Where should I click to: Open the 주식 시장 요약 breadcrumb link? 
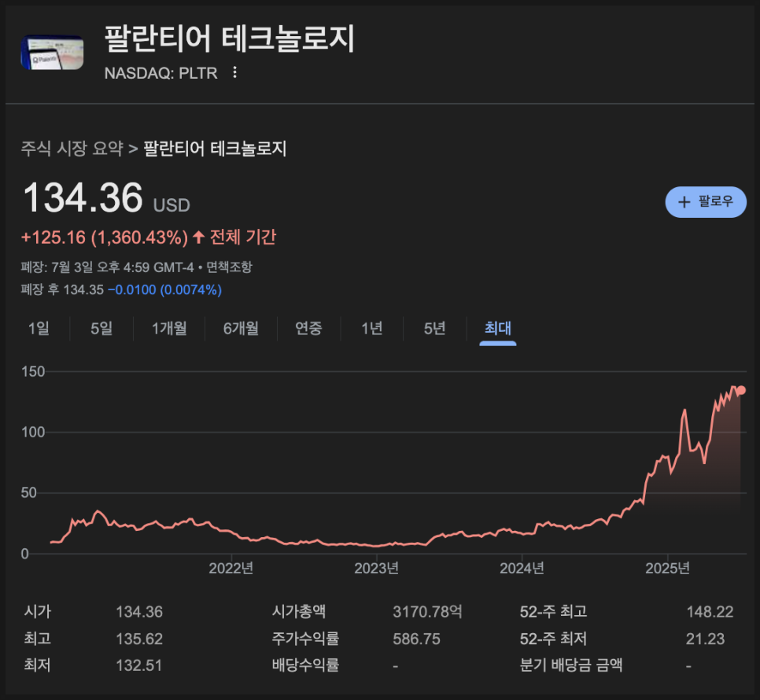[x=72, y=148]
